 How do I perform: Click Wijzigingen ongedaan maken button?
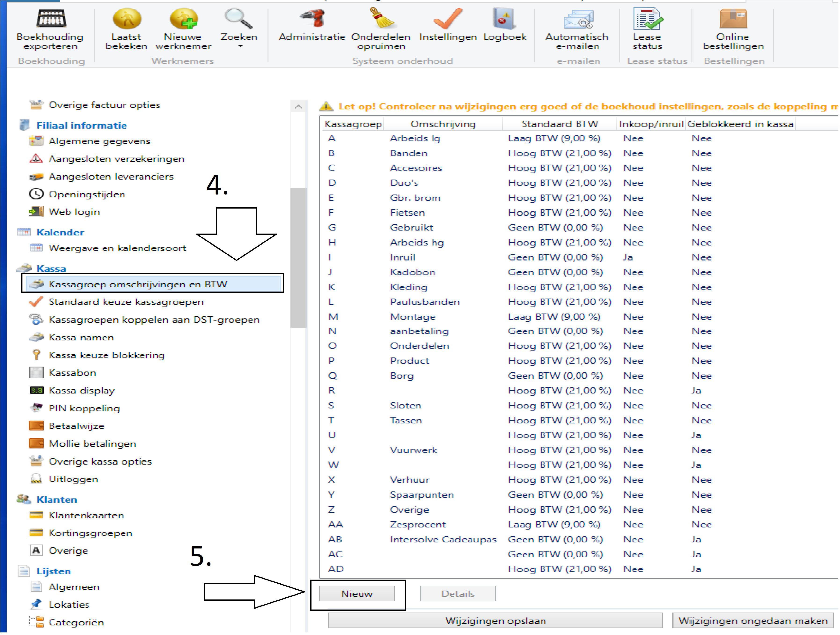click(753, 621)
